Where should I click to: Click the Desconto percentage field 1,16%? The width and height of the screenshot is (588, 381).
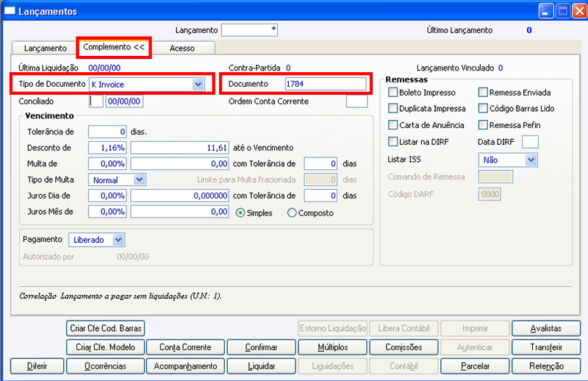point(107,148)
